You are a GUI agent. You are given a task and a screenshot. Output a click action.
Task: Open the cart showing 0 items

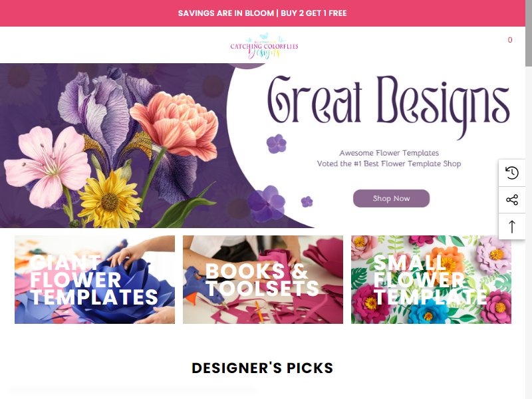point(509,40)
